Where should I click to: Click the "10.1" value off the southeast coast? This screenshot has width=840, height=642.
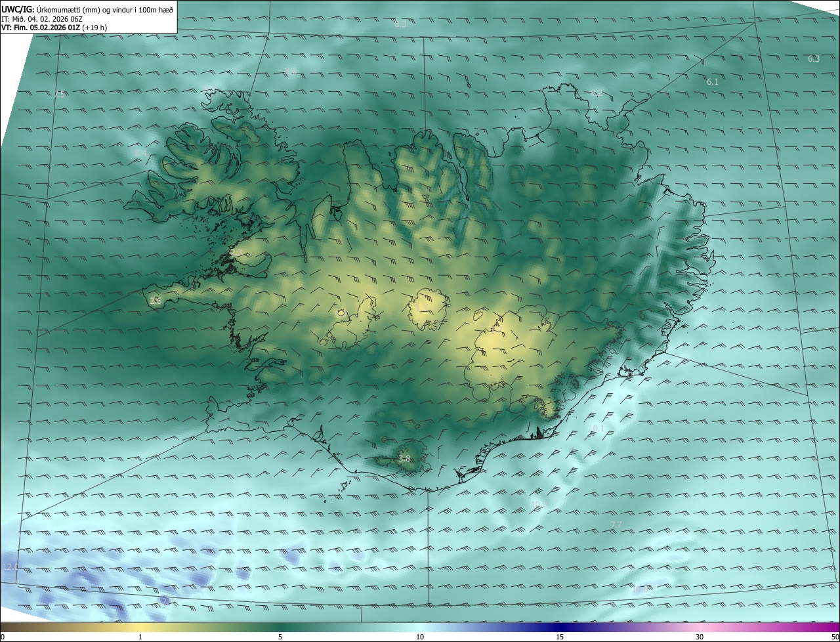click(x=597, y=429)
